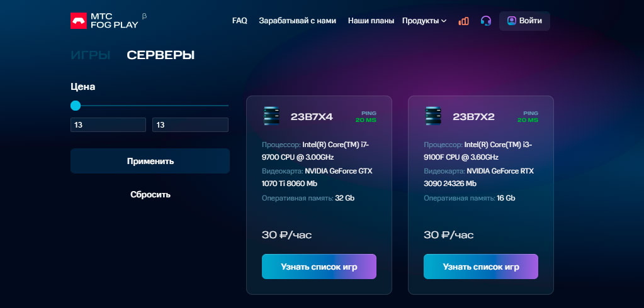Click the Применить button
The height and width of the screenshot is (308, 644).
150,161
